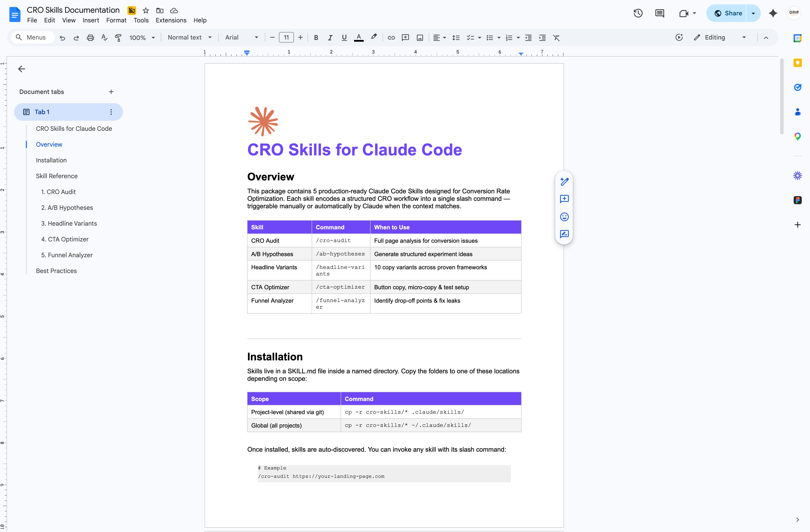This screenshot has width=810, height=532.
Task: Add emoji reaction from floating margin bar
Action: point(564,217)
